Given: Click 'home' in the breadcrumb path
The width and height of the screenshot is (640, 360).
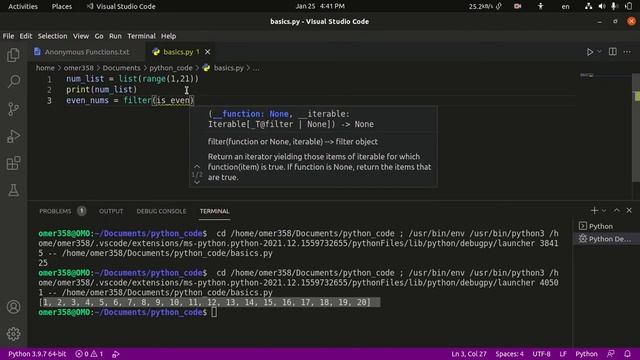Looking at the screenshot, I should point(45,68).
